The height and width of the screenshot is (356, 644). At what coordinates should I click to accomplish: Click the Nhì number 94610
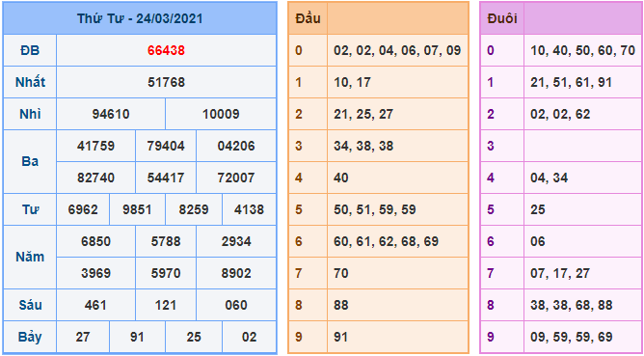111,114
